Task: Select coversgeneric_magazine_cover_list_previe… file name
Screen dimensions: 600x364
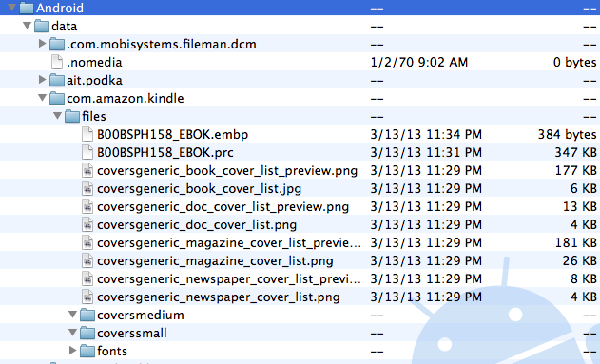Action: [x=229, y=243]
